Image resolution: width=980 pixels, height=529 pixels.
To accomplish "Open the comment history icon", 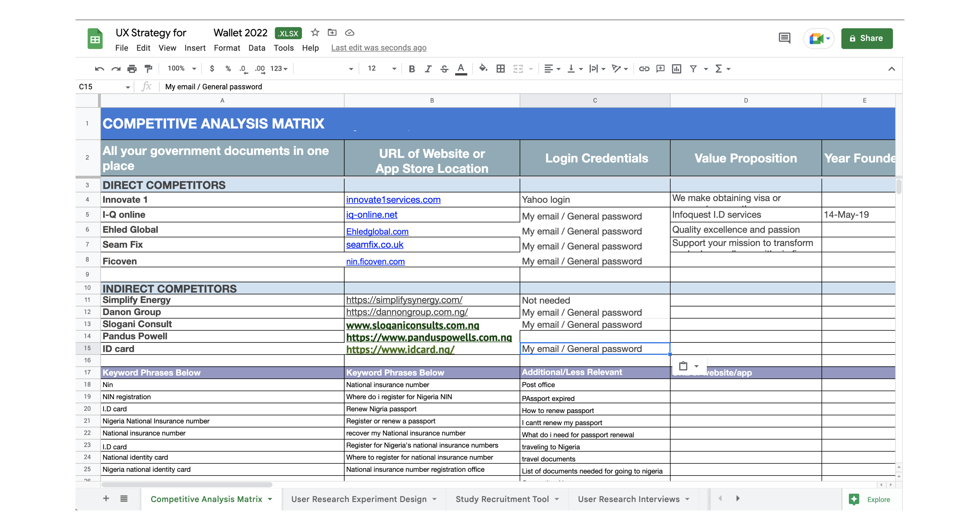I will tap(784, 38).
